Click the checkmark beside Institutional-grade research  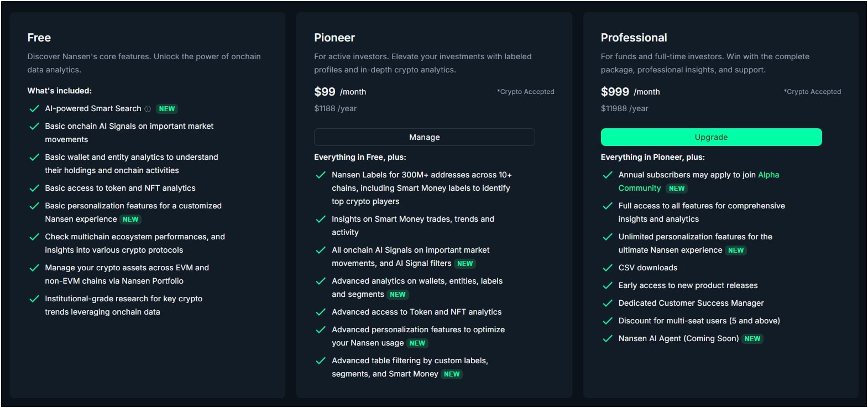(34, 299)
